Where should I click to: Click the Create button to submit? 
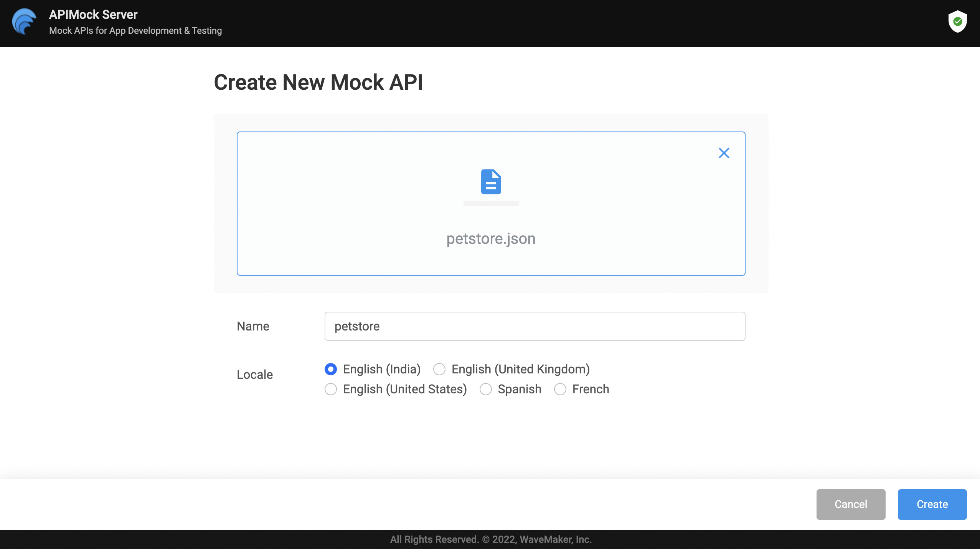point(932,504)
